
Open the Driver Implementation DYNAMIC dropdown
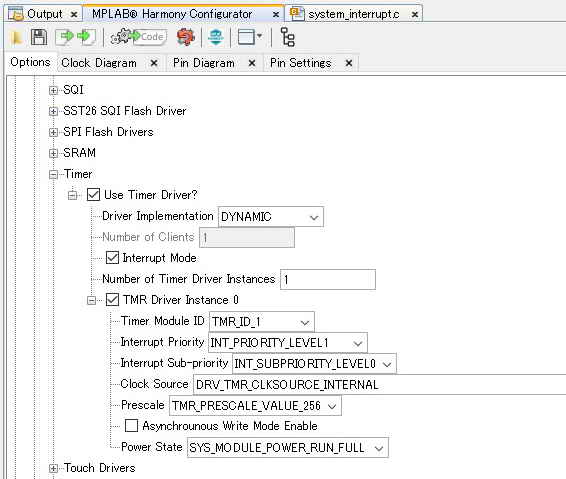pyautogui.click(x=271, y=217)
